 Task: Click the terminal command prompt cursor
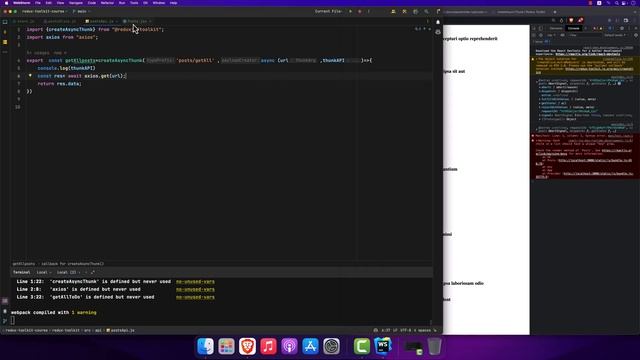[x=13, y=320]
